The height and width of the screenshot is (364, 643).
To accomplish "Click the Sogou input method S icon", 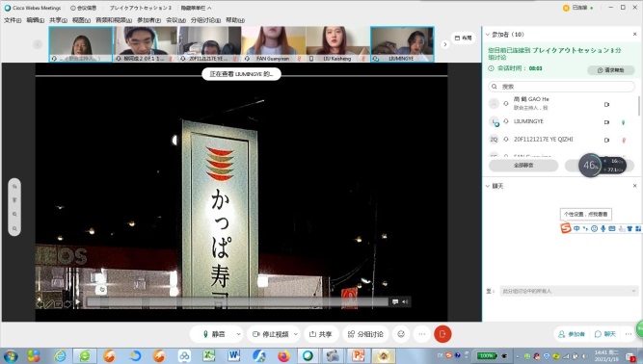I will 566,228.
